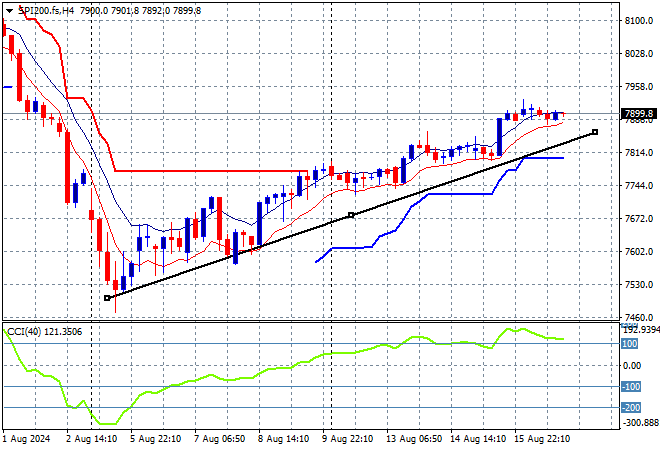
Task: Click the trendline end handle near 7850
Action: (x=595, y=132)
